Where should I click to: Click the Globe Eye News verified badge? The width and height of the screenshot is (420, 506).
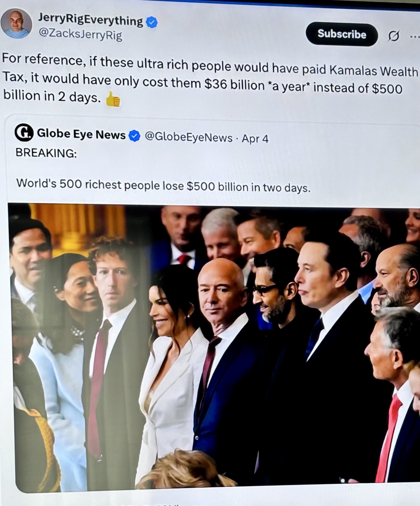tap(135, 136)
